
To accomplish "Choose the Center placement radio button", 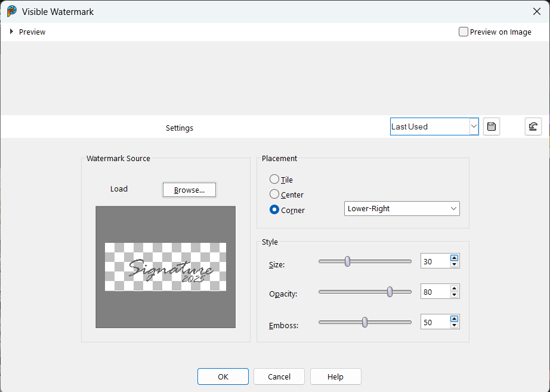I will pyautogui.click(x=274, y=195).
